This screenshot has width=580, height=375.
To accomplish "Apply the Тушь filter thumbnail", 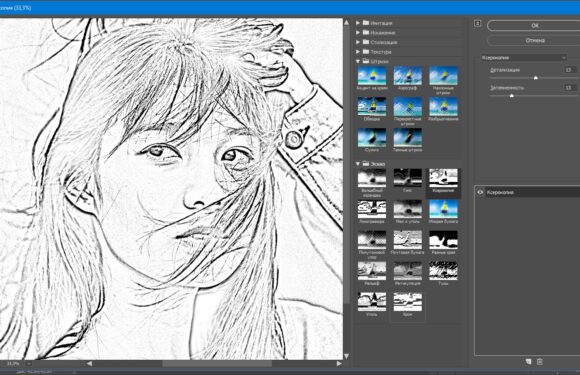I will click(x=443, y=271).
